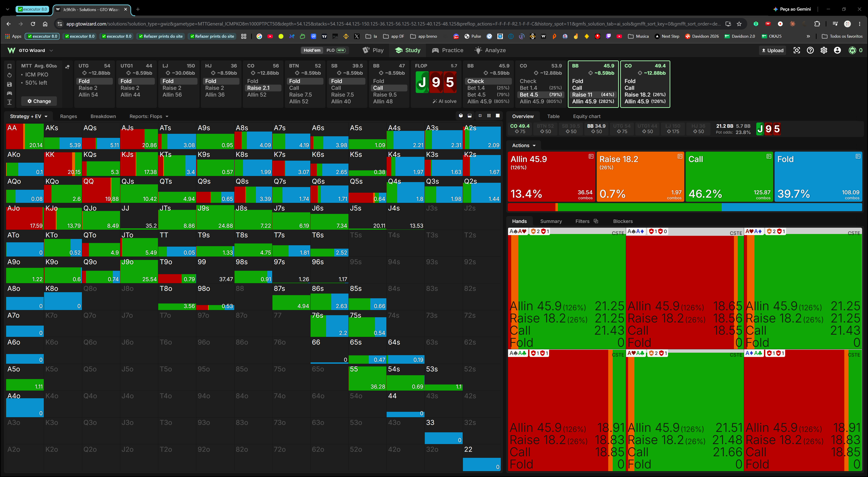Switch game type to Hold'em

click(312, 50)
